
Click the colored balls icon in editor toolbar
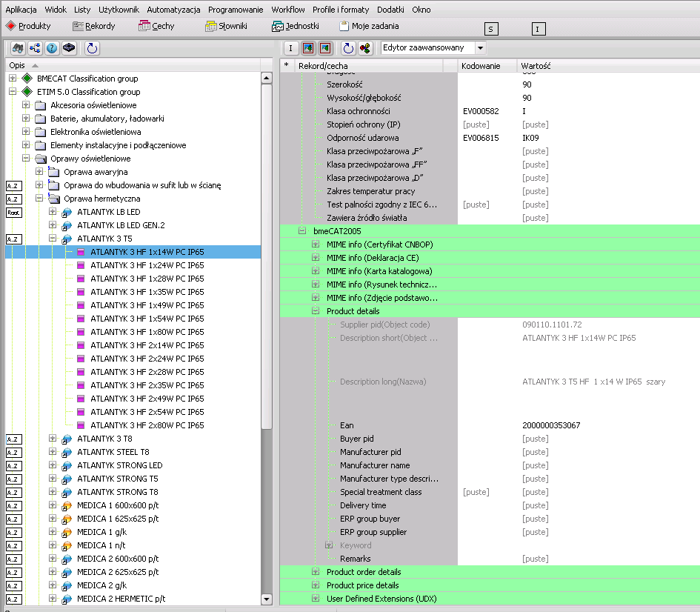pos(365,47)
